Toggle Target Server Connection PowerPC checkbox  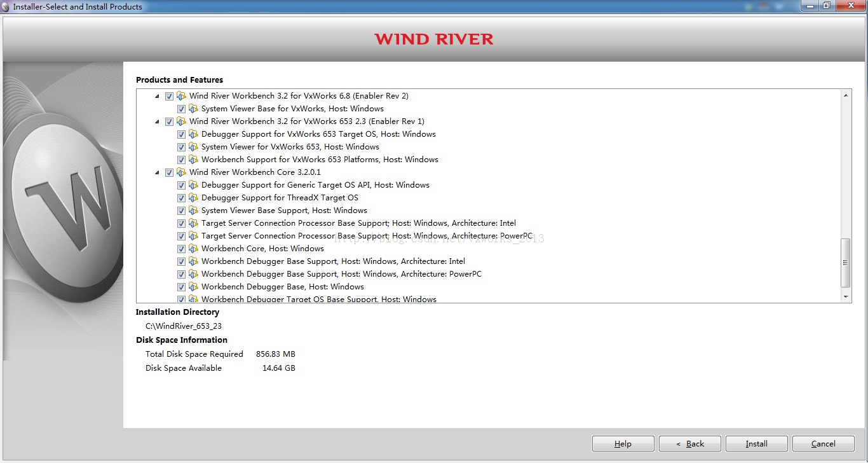coord(181,236)
